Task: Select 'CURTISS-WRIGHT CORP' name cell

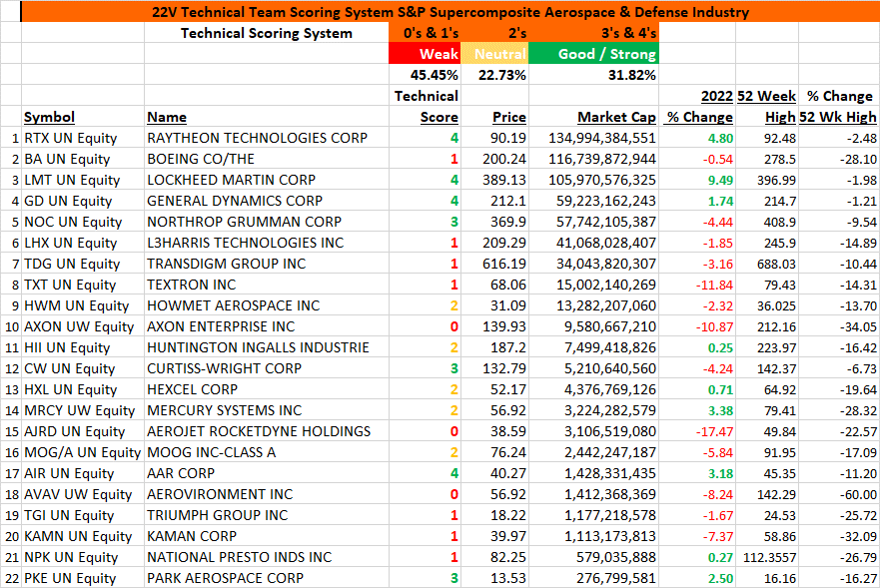Action: point(267,368)
